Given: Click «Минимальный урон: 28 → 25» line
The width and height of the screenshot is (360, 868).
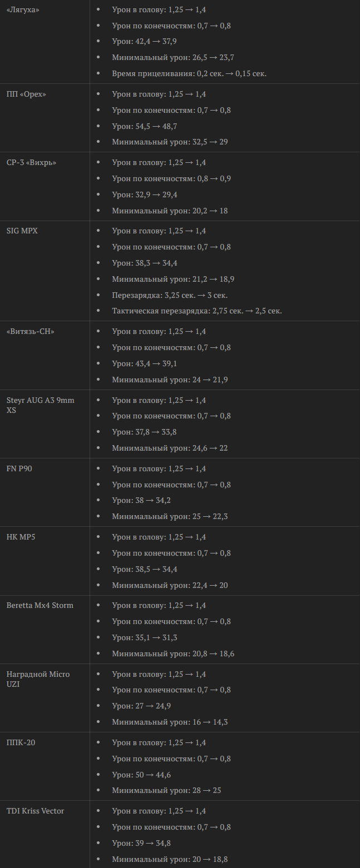Looking at the screenshot, I should click(x=166, y=790).
